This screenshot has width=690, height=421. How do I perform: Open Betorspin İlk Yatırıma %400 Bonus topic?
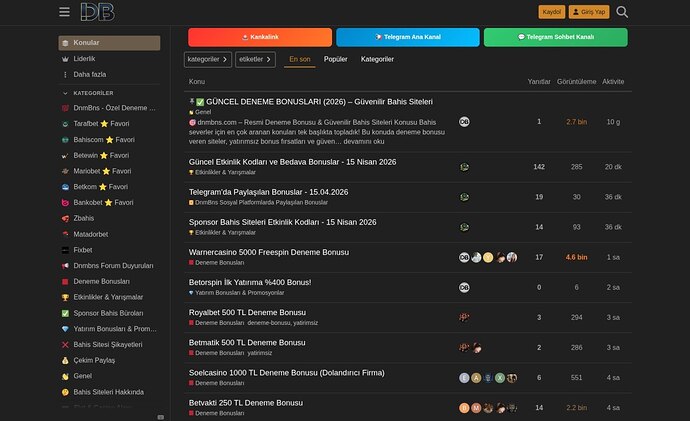pyautogui.click(x=250, y=282)
